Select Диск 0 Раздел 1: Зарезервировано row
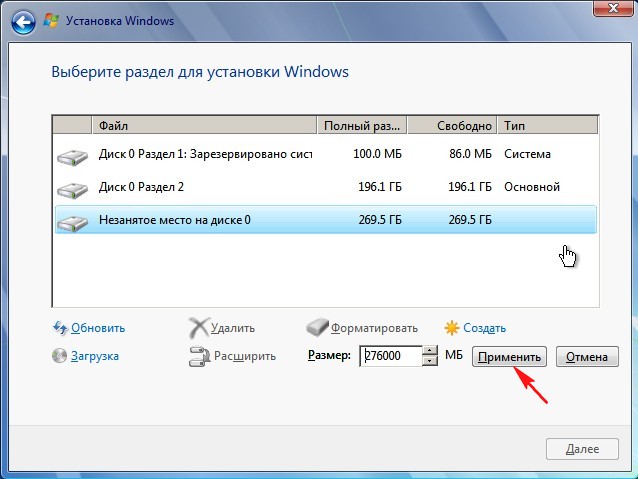Screen dimensions: 638x479 pos(326,154)
